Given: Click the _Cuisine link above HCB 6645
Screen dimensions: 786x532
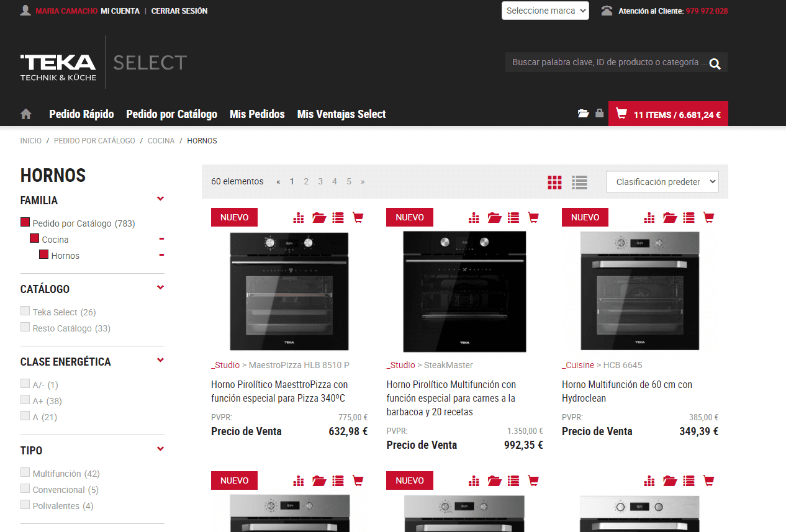Looking at the screenshot, I should coord(578,365).
